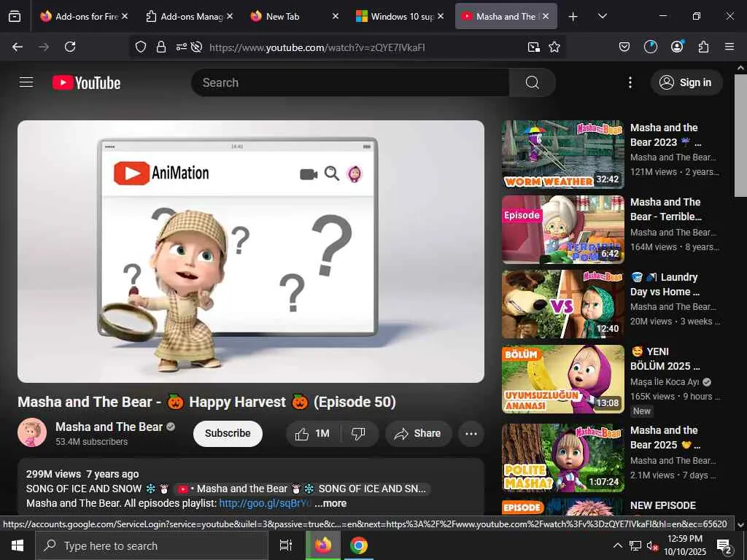Image resolution: width=747 pixels, height=560 pixels.
Task: Click page vertical scrollbar thumb
Action: [x=740, y=136]
